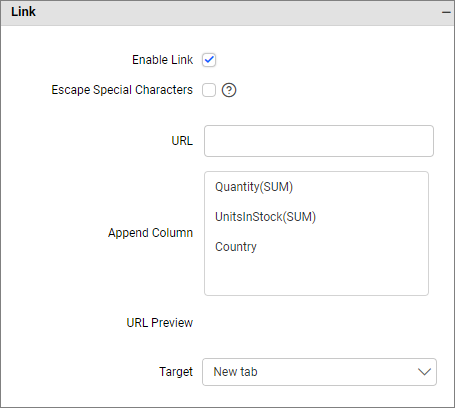Click the URL Preview label
455x408 pixels.
pyautogui.click(x=159, y=323)
